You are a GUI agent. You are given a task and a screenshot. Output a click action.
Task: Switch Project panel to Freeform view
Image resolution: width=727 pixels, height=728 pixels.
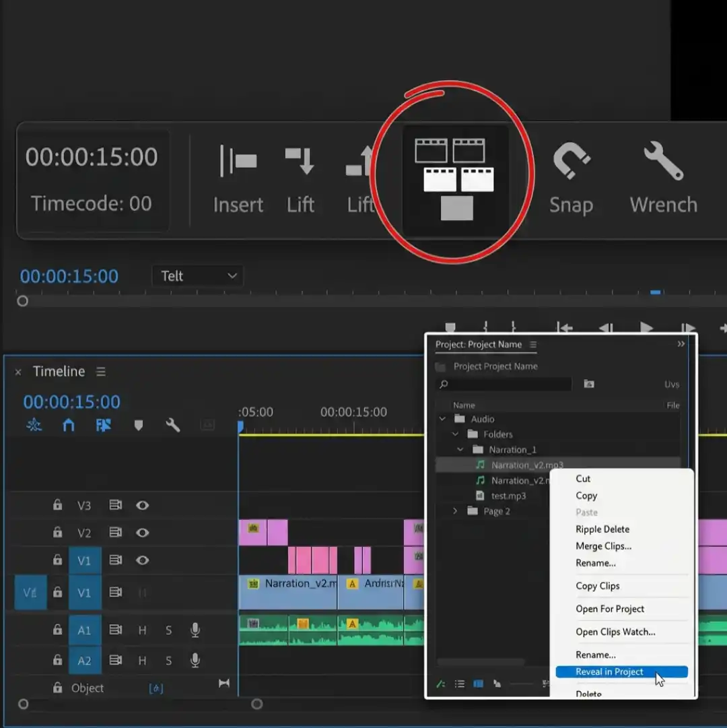[x=497, y=684]
